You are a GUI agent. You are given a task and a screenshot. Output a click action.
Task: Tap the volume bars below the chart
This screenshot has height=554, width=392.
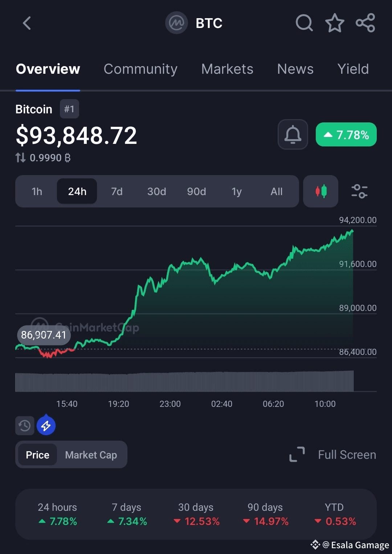tap(184, 381)
